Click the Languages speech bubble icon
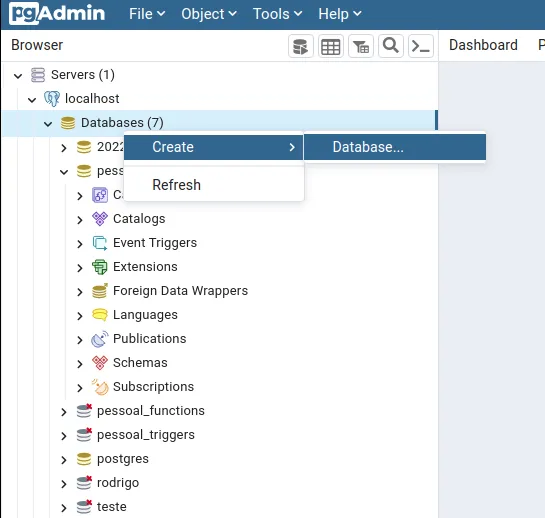Screen dimensions: 545x518 [x=100, y=315]
